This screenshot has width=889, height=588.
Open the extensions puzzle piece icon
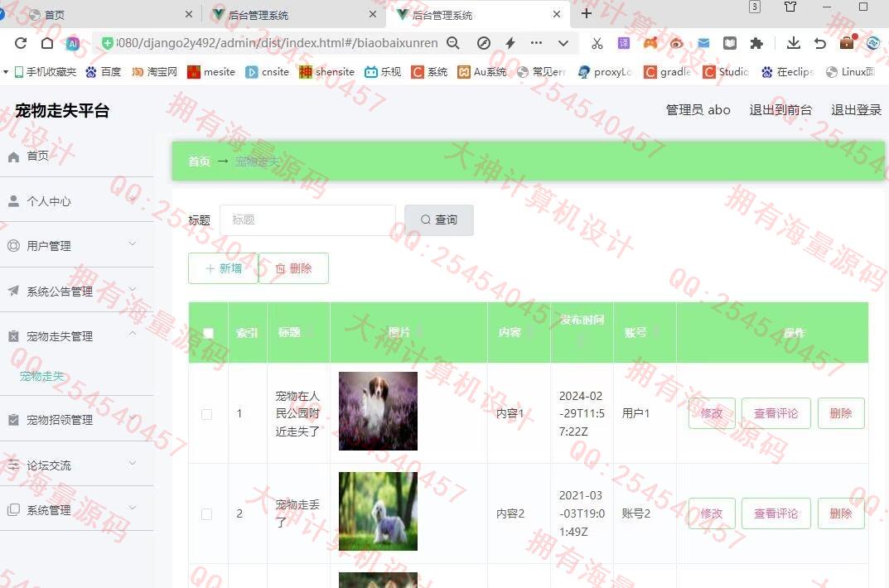756,43
